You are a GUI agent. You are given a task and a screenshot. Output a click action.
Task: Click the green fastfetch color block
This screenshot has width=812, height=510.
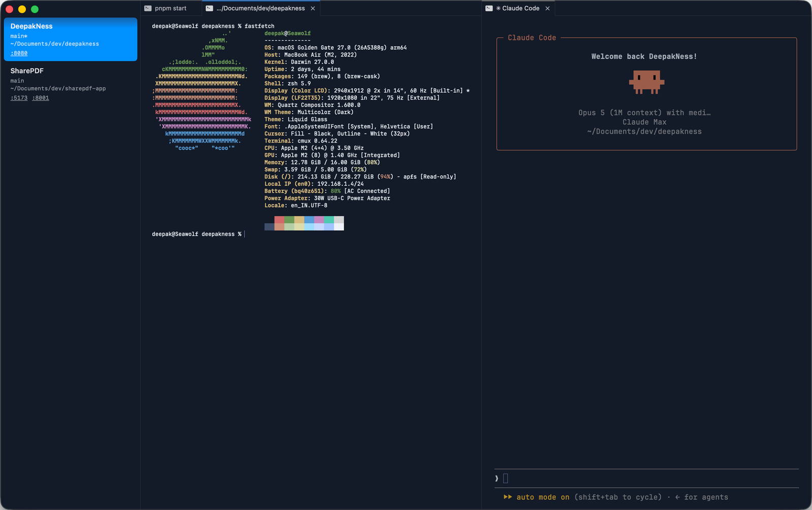tap(289, 220)
